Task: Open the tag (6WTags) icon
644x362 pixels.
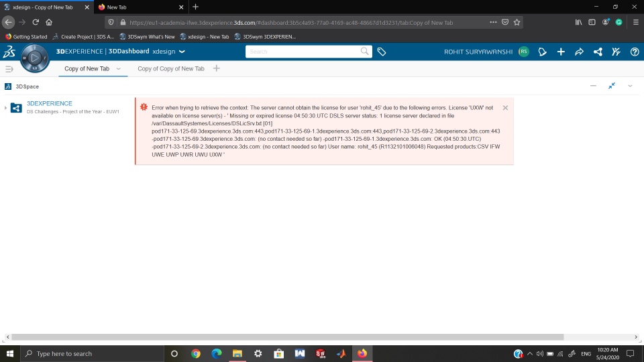Action: pyautogui.click(x=382, y=52)
